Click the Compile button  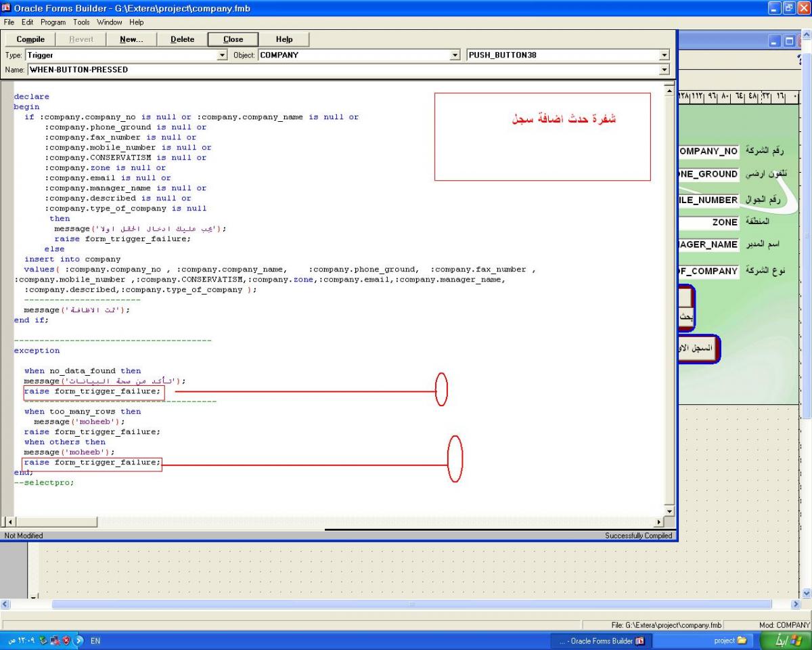[30, 39]
